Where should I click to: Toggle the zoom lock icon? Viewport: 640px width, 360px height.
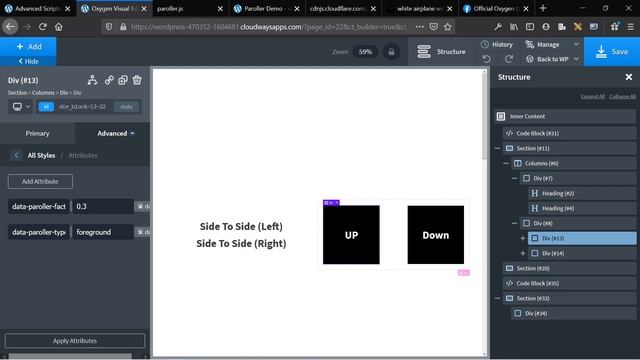pyautogui.click(x=391, y=52)
